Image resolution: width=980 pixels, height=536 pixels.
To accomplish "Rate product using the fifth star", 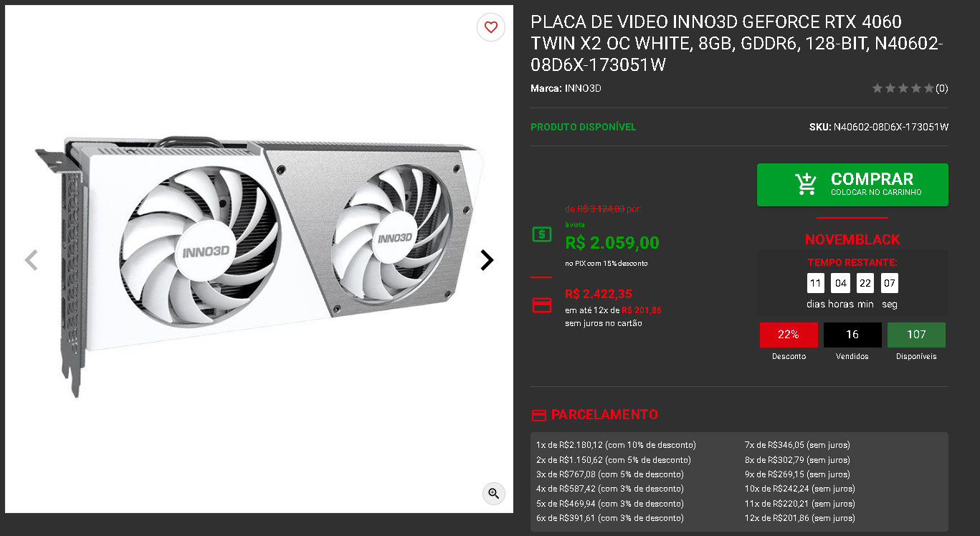I will (929, 88).
